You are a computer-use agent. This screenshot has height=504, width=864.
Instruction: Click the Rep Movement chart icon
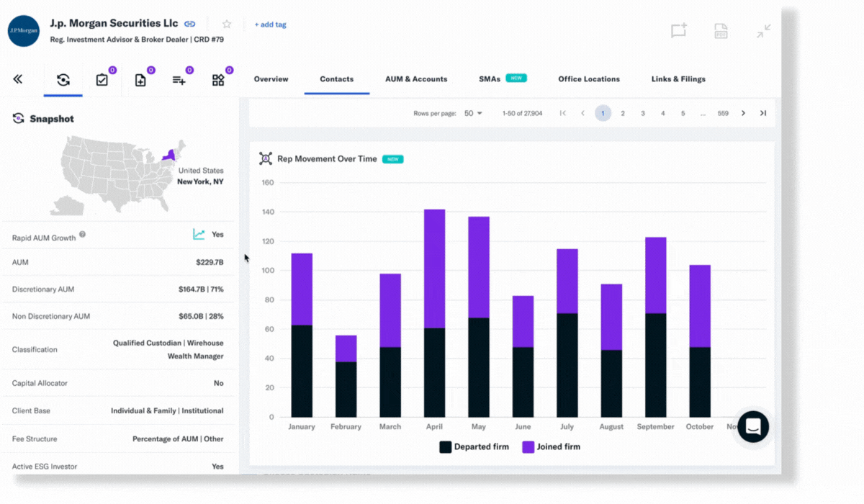tap(265, 158)
